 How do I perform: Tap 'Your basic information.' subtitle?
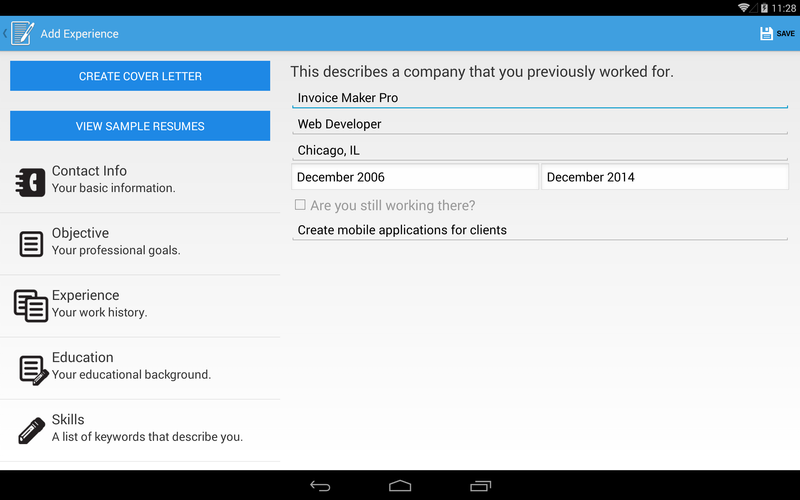tap(113, 188)
